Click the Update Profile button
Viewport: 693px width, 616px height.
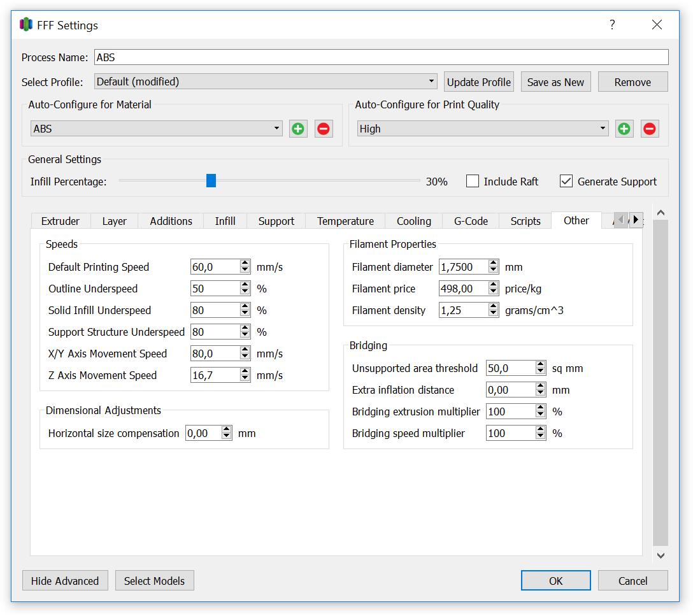pos(478,82)
